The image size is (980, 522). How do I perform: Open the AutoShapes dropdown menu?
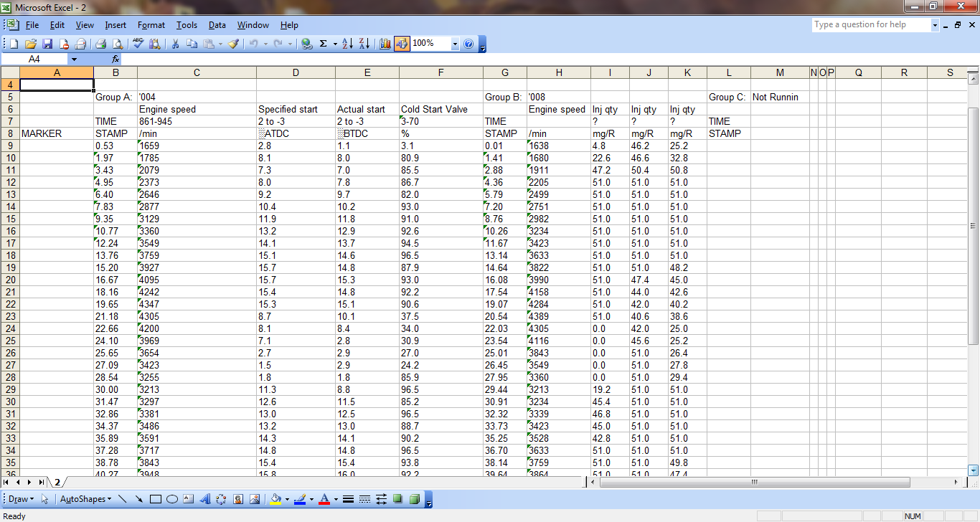coord(85,499)
